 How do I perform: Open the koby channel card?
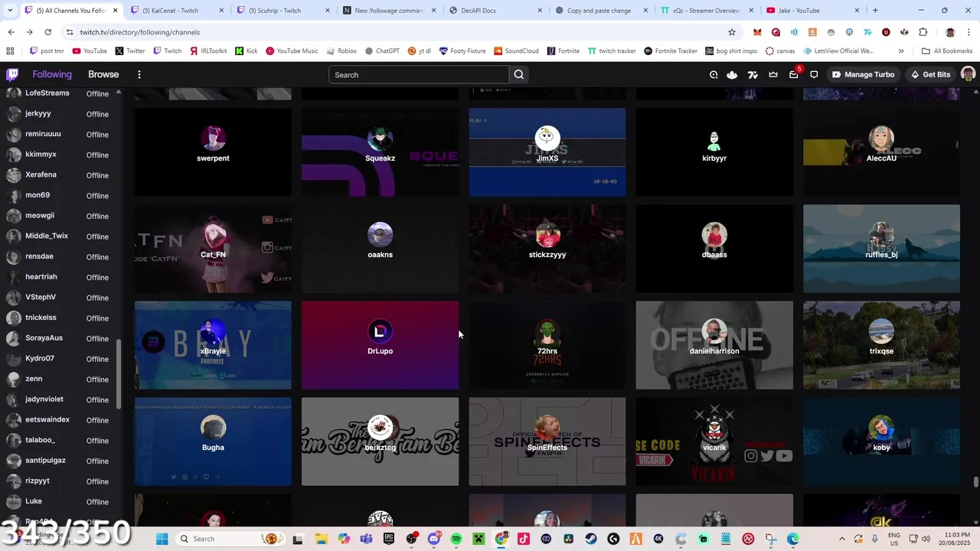(x=881, y=442)
